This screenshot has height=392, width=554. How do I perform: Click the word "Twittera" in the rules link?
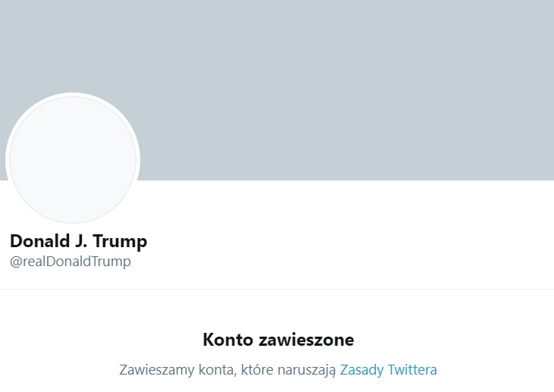pos(412,370)
